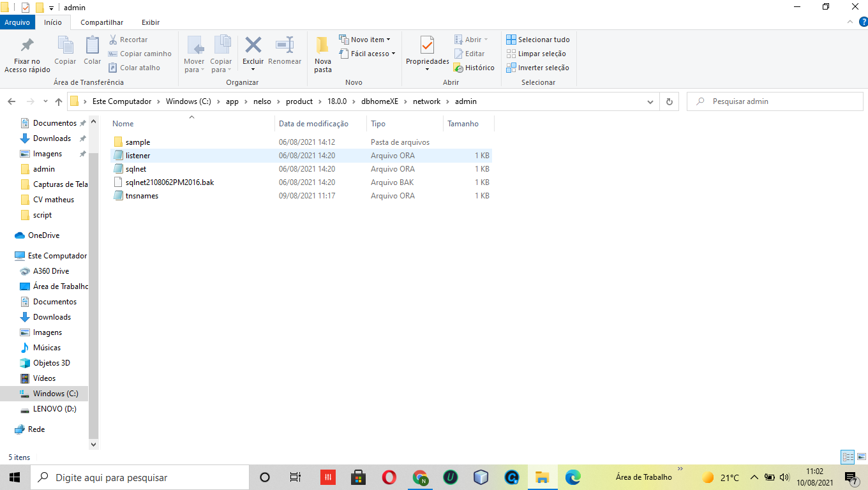Sort by Data de modificação column
The image size is (868, 490).
(313, 124)
